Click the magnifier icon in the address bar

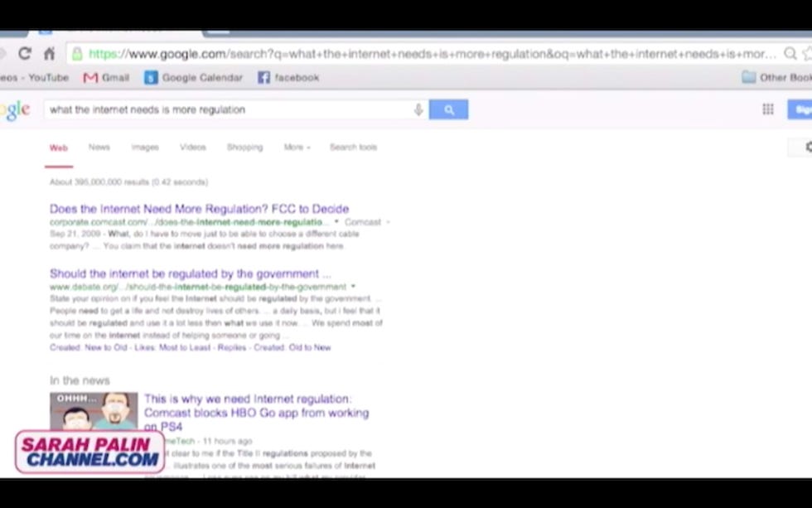tap(790, 53)
